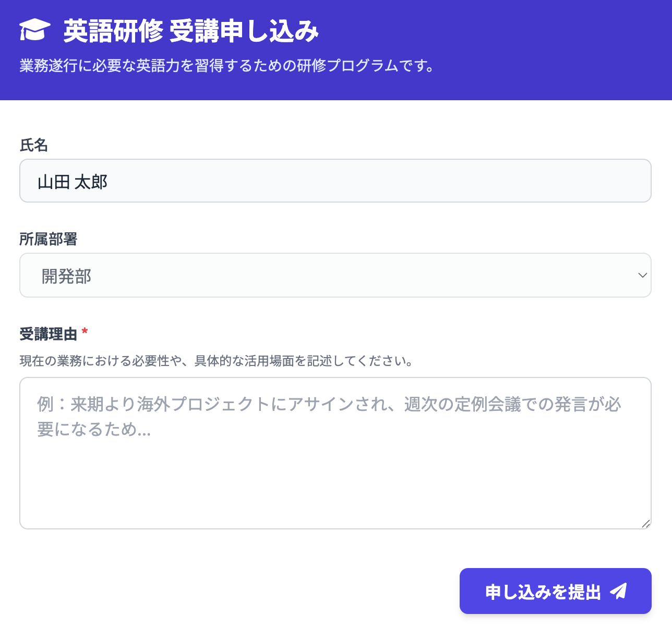
Task: Click the 受講理由 field label
Action: tap(48, 334)
